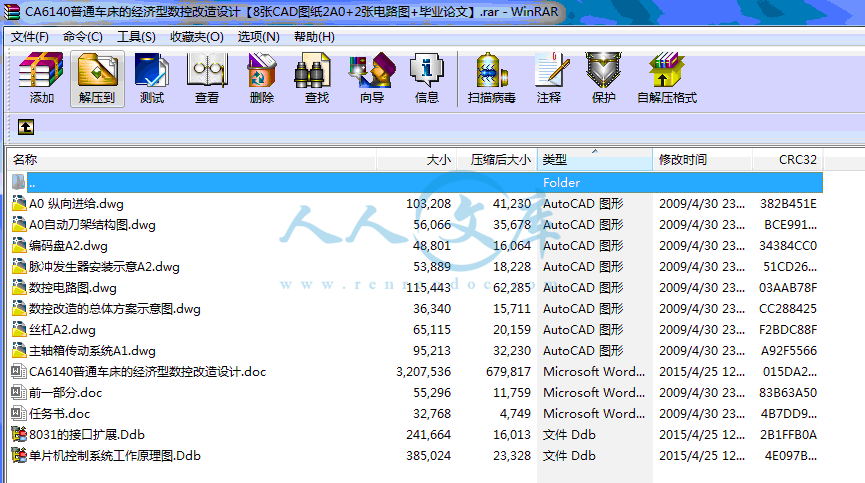The image size is (865, 483).
Task: Open the 收藏夹(O) menu
Action: point(197,37)
